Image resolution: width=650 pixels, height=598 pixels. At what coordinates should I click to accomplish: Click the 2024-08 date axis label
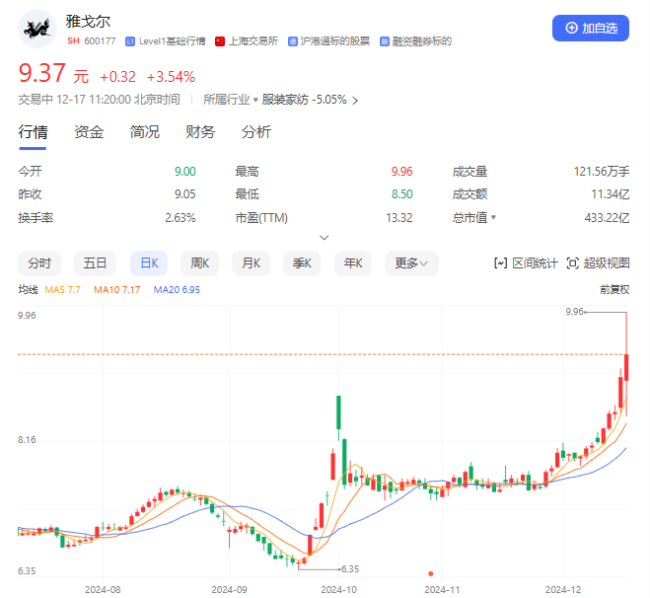pyautogui.click(x=103, y=589)
